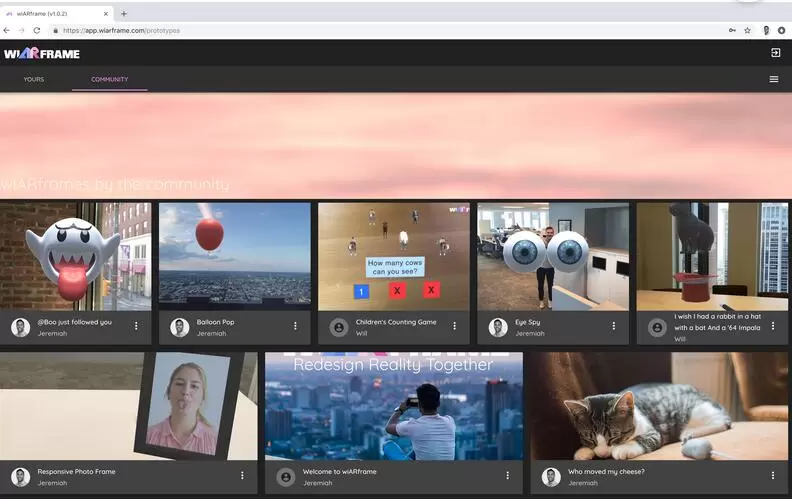Open options for @Boo just followed you
792x501 pixels.
(x=136, y=326)
